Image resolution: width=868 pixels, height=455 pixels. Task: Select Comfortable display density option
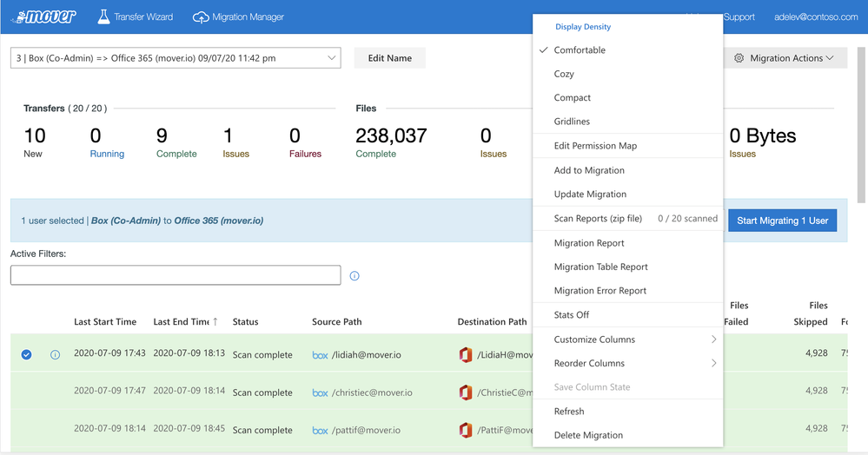click(580, 50)
